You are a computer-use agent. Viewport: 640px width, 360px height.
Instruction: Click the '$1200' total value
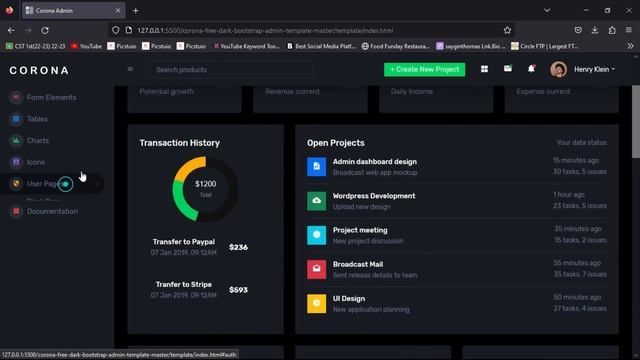click(206, 184)
